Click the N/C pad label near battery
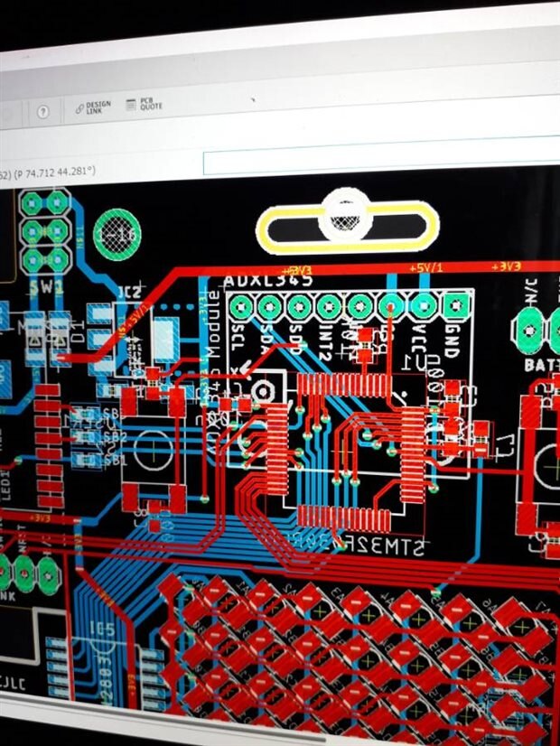 pos(532,293)
